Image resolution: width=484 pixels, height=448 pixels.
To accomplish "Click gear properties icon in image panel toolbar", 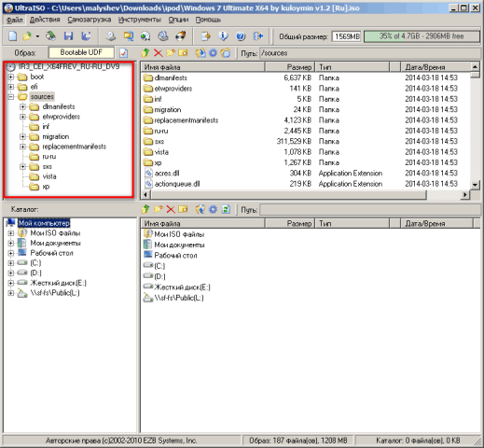I will click(x=213, y=53).
